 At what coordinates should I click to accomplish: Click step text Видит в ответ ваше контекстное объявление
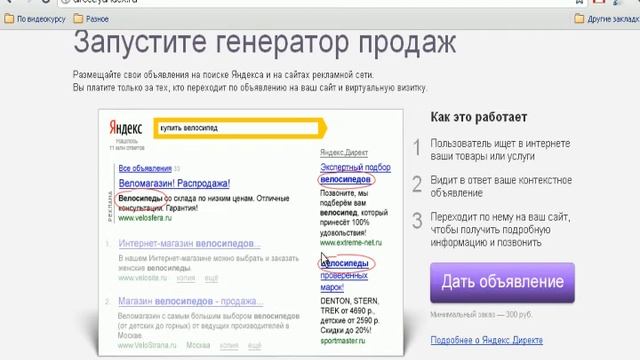tap(501, 187)
